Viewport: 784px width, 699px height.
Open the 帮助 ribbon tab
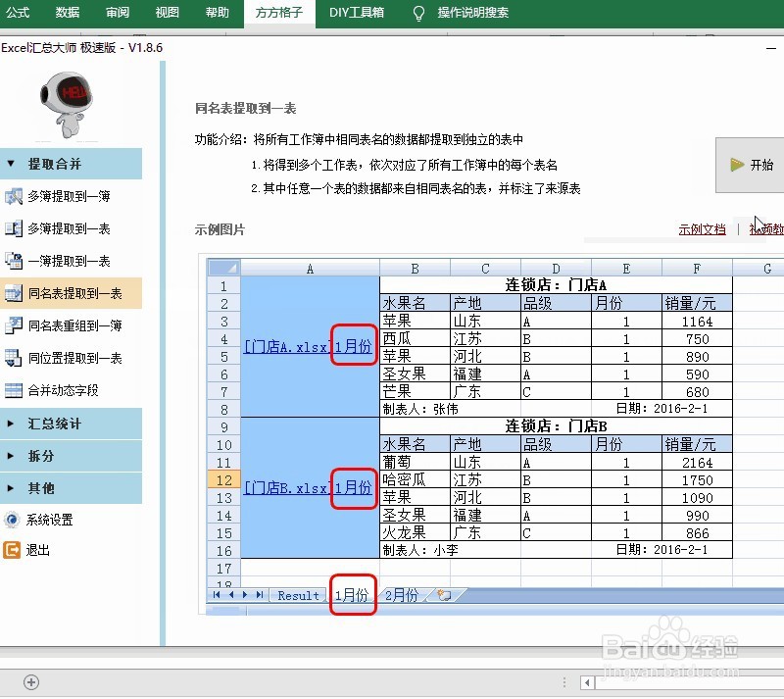[217, 13]
